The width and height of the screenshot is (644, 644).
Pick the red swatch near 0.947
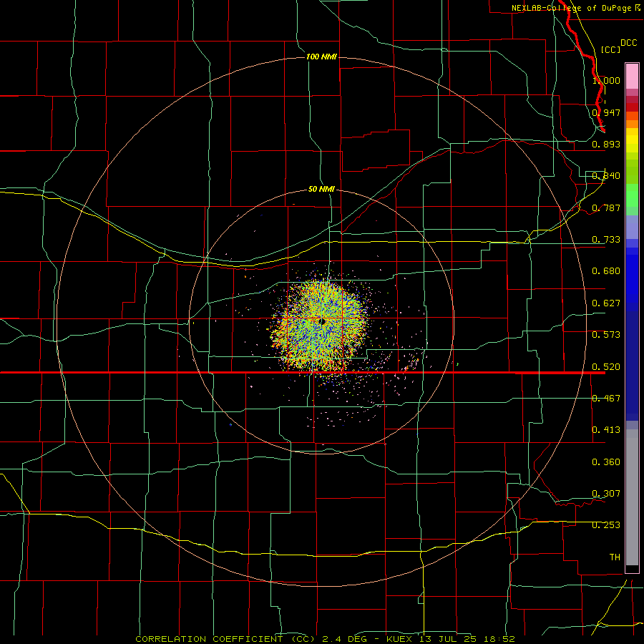click(x=632, y=107)
